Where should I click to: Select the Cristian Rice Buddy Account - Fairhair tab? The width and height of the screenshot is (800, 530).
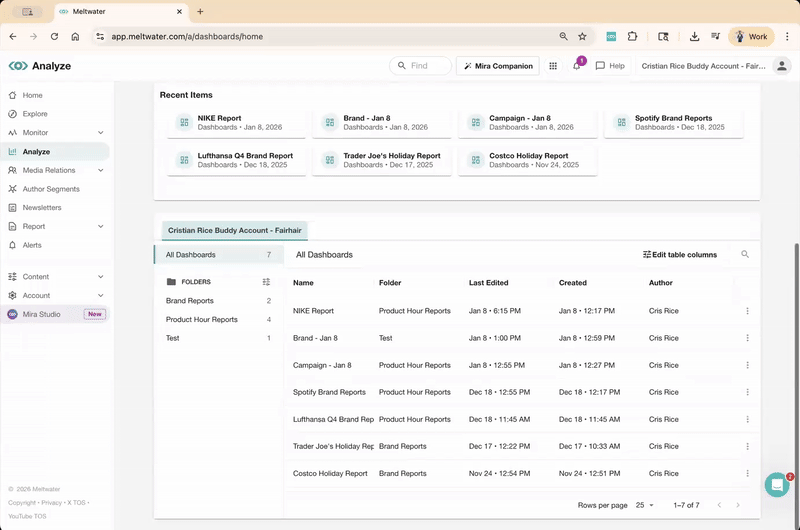click(235, 231)
